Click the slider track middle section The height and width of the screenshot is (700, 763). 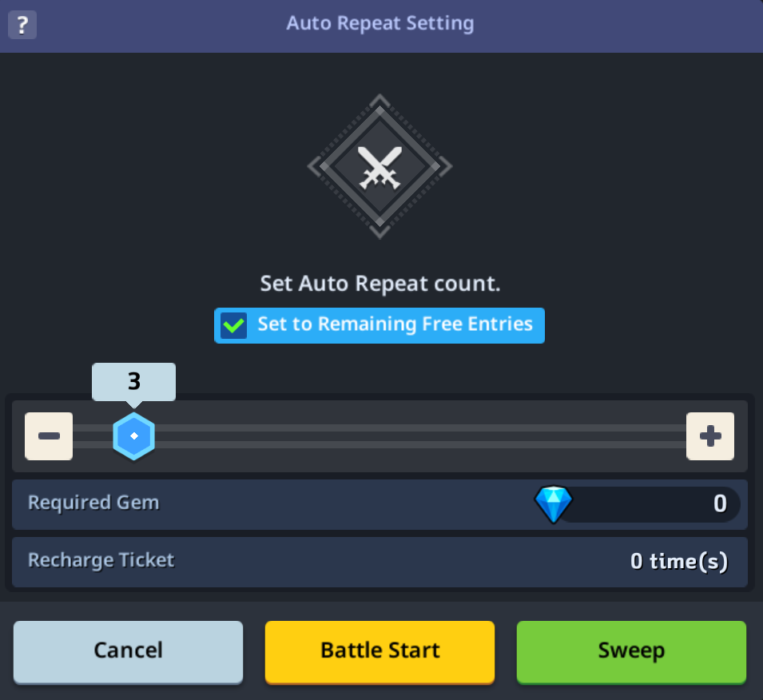(380, 436)
